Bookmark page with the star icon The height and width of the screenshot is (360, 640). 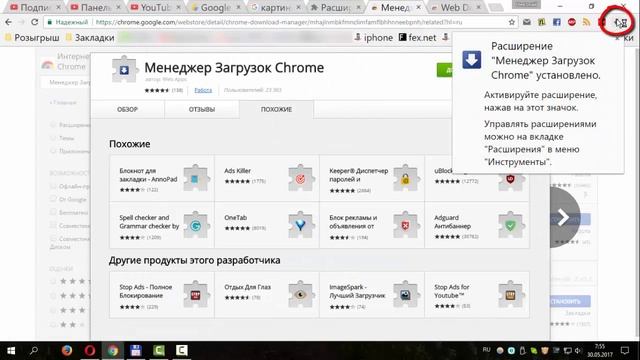[x=511, y=22]
